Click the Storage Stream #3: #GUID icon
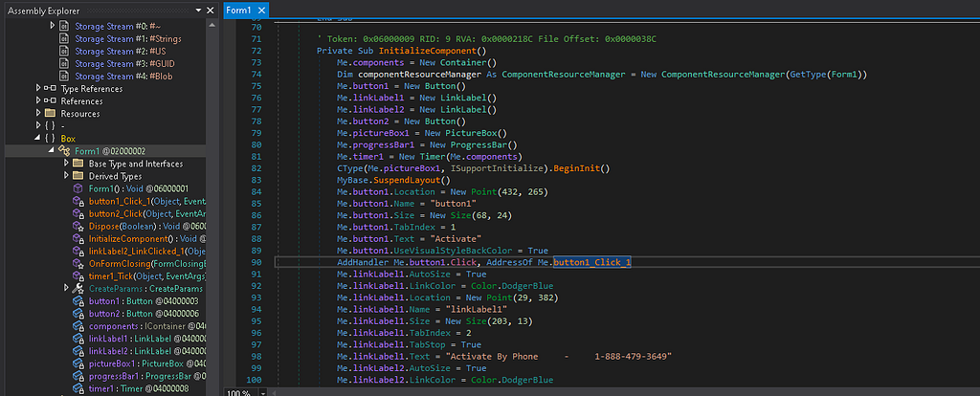This screenshot has height=396, width=980. click(x=64, y=64)
